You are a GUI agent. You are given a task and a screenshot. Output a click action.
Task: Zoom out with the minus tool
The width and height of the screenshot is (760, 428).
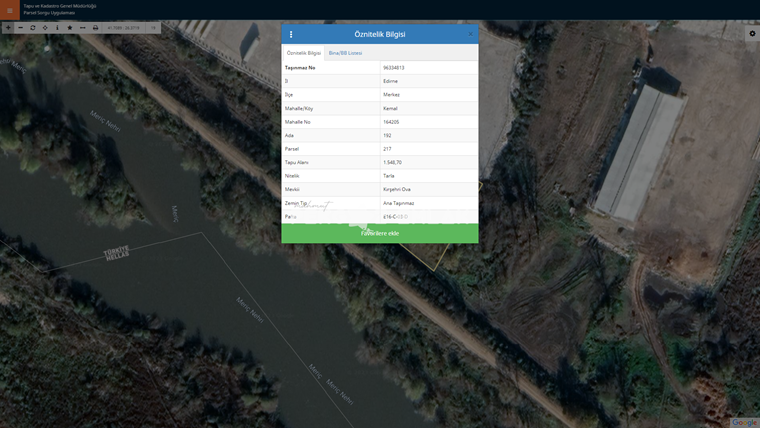click(20, 28)
